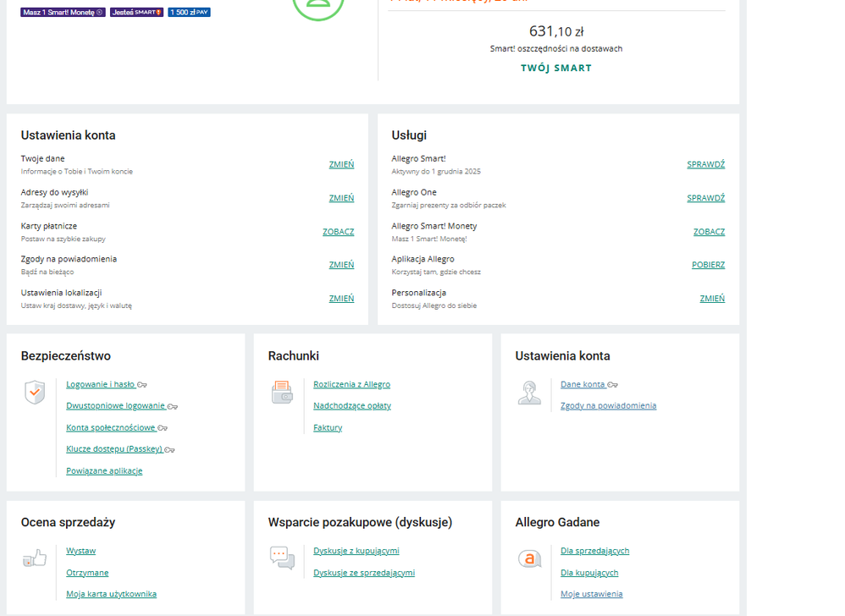Open the TWÓJ SMART link

click(556, 68)
